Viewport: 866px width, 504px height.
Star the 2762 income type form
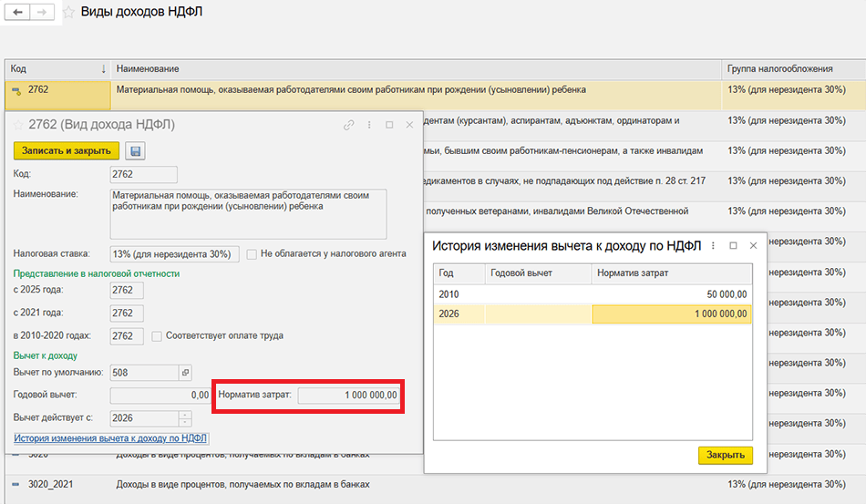coord(18,125)
